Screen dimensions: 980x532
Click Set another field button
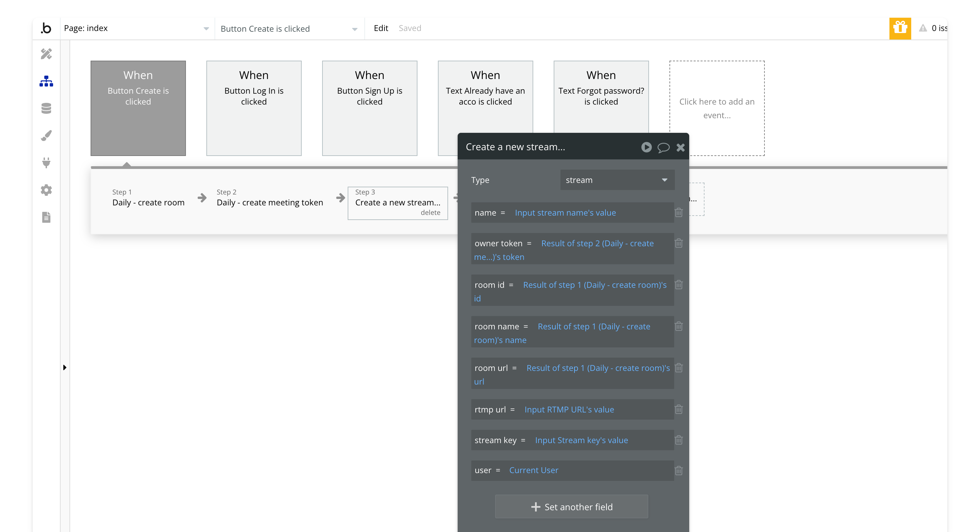(x=571, y=506)
